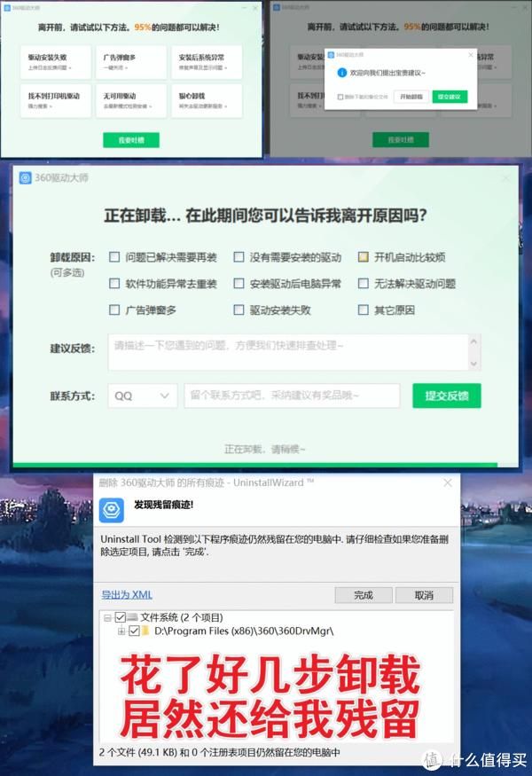Click the Uninstall Tool wizard hexagon icon

point(113,507)
